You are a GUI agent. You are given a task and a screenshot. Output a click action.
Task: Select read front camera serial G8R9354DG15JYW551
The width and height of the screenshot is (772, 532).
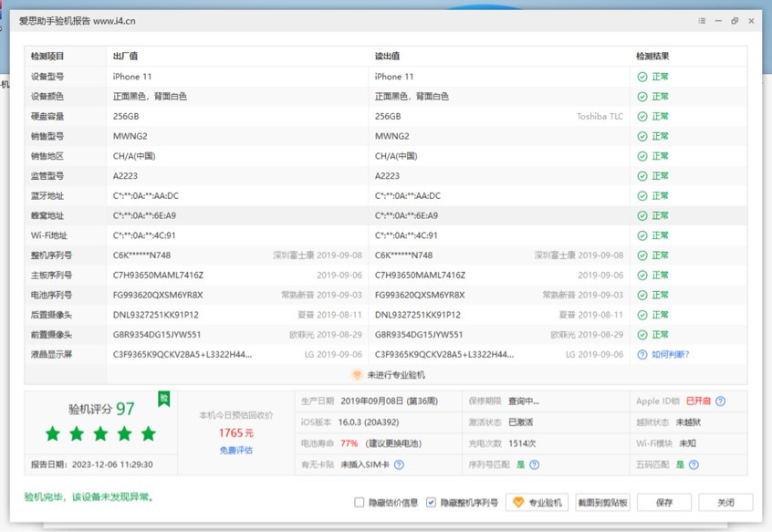coord(419,335)
